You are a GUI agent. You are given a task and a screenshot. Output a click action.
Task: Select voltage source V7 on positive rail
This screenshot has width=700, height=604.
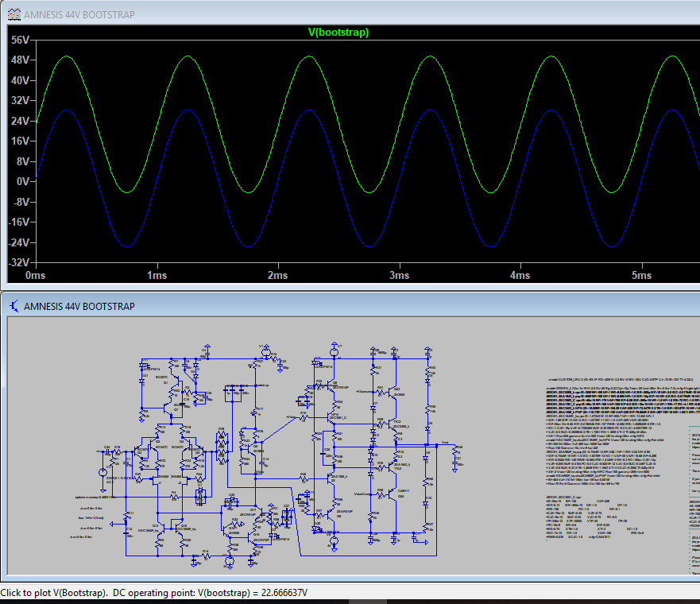coord(335,352)
